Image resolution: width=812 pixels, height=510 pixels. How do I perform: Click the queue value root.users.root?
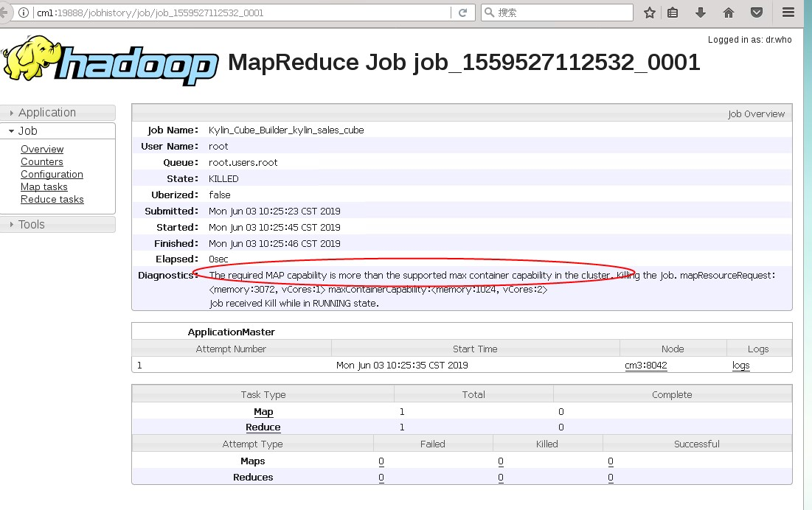coord(243,162)
